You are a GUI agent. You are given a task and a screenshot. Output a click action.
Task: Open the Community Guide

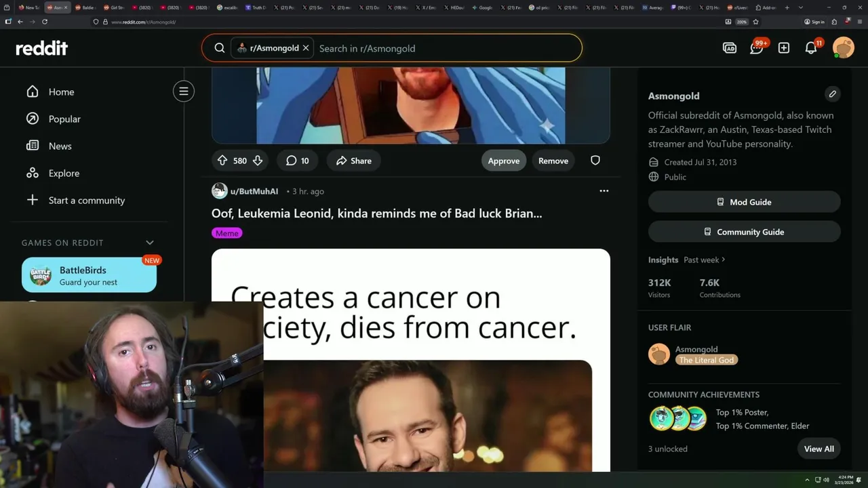pyautogui.click(x=745, y=232)
